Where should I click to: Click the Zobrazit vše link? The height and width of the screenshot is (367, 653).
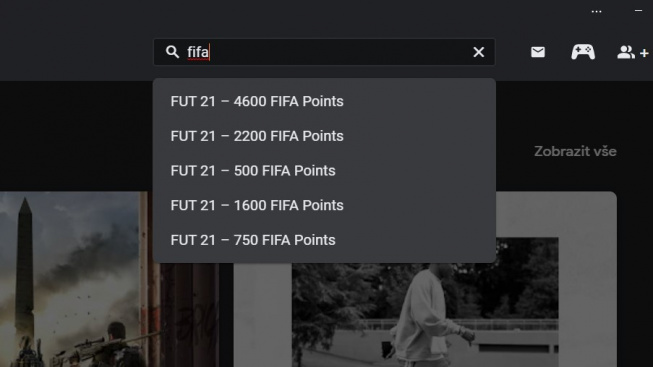(575, 151)
